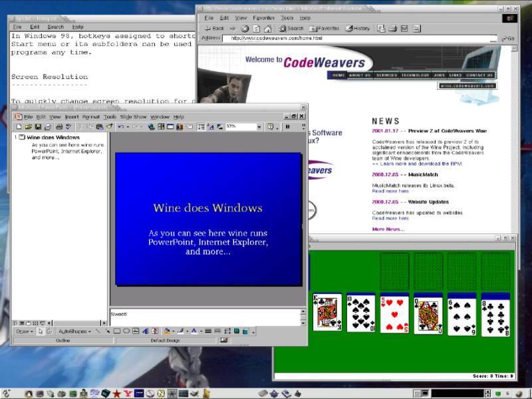Click the Print icon in PowerPoint toolbar

click(59, 126)
